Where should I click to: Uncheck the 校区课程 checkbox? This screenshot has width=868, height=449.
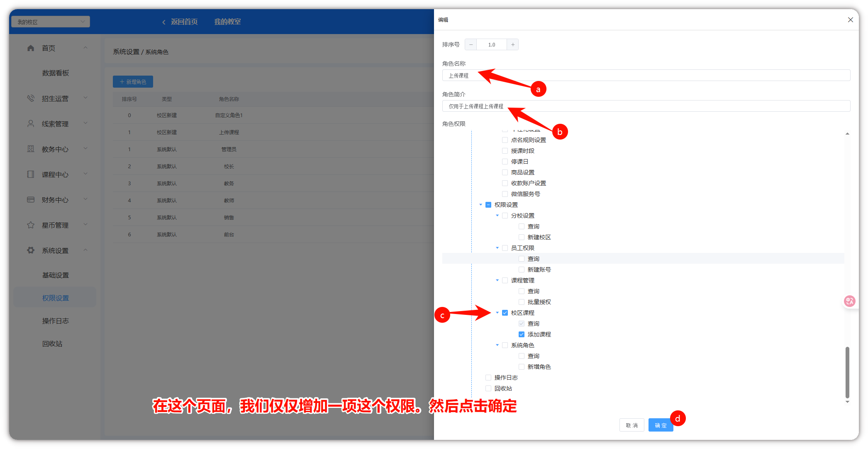tap(505, 313)
